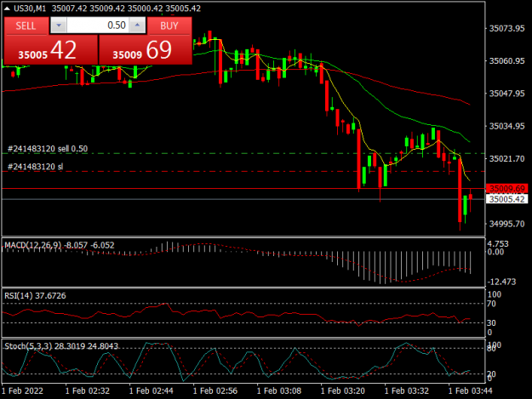The width and height of the screenshot is (532, 399).
Task: Click the US30,M1 chart title
Action: (x=30, y=9)
